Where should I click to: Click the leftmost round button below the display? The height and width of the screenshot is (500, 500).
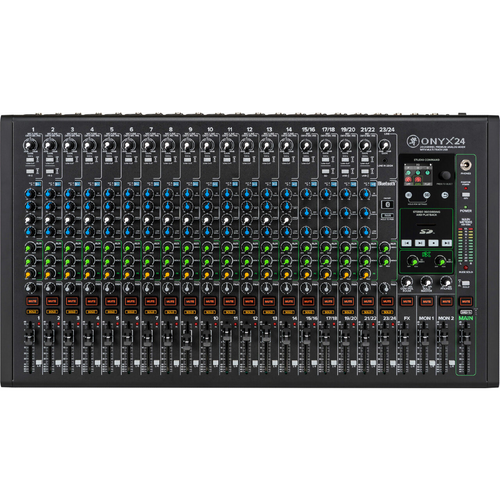point(409,195)
